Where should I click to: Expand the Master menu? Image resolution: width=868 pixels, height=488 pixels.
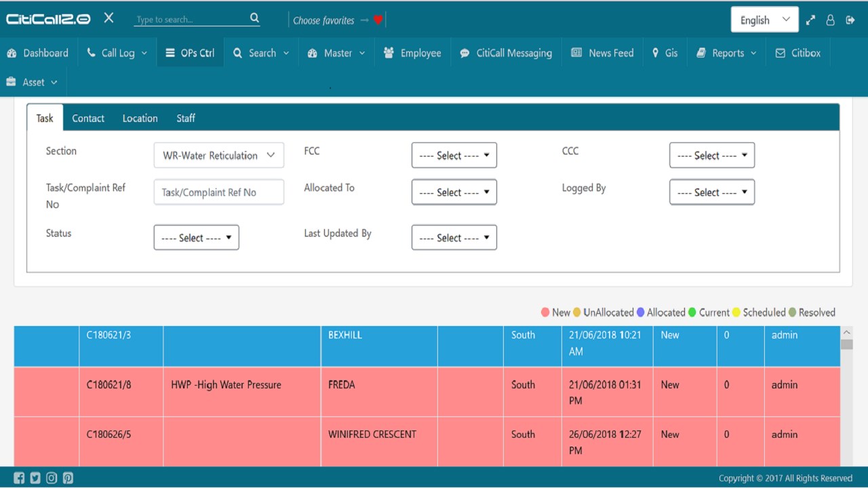coord(336,53)
